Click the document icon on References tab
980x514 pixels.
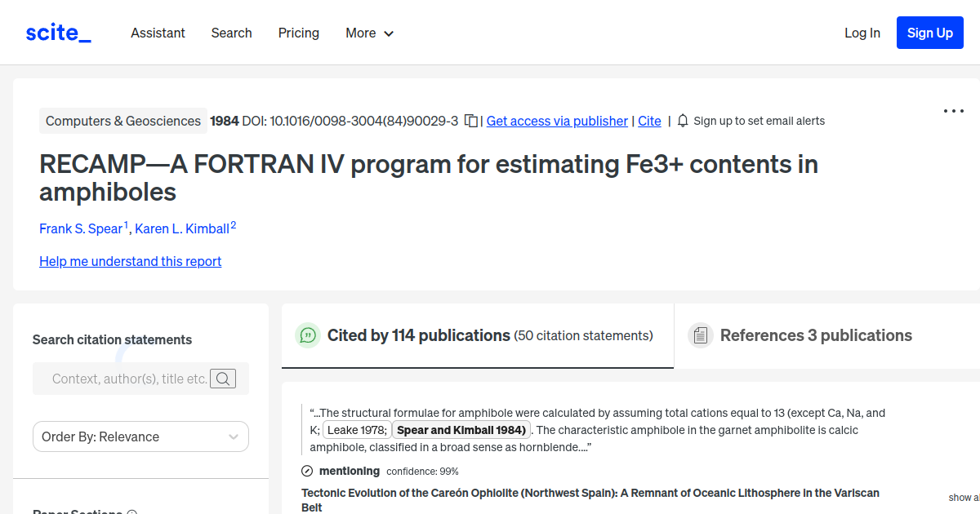(701, 335)
